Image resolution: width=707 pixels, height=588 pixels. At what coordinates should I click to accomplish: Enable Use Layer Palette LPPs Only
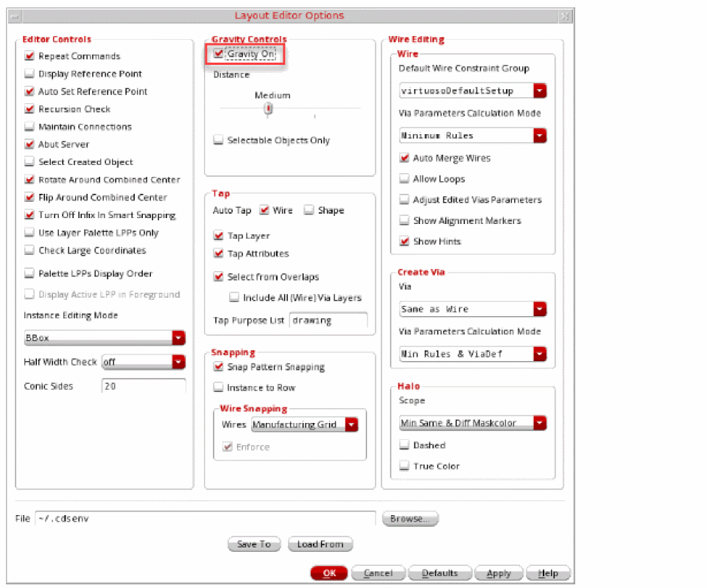(x=29, y=232)
